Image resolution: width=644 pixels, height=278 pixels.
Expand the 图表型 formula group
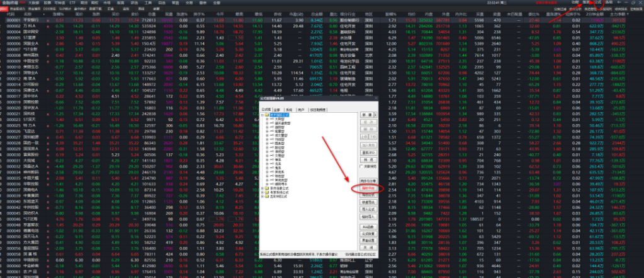coord(267,143)
